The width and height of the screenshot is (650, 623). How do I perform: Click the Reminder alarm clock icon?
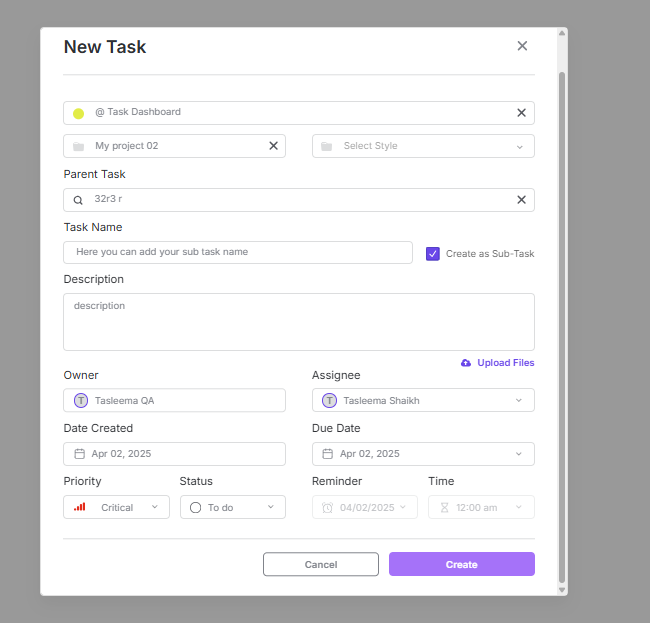[327, 508]
